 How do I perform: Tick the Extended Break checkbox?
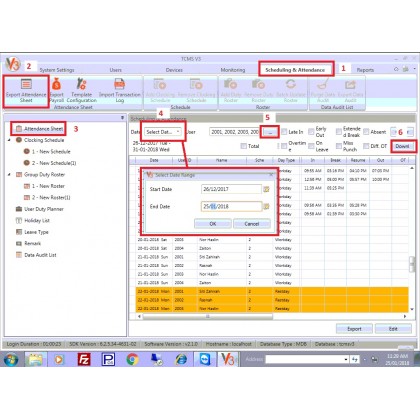pos(339,132)
